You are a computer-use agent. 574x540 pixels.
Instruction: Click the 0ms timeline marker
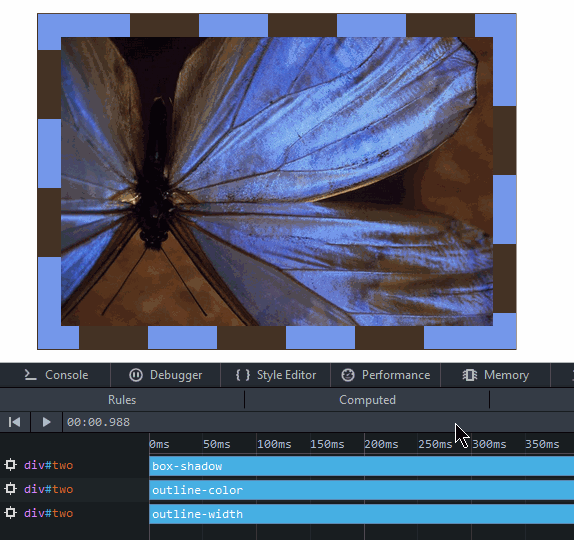click(160, 444)
